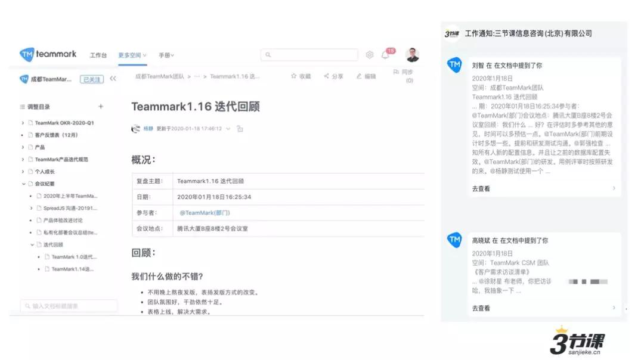Open 客户反馈表（12月）document in sidebar
This screenshot has height=360, width=644.
coord(56,135)
